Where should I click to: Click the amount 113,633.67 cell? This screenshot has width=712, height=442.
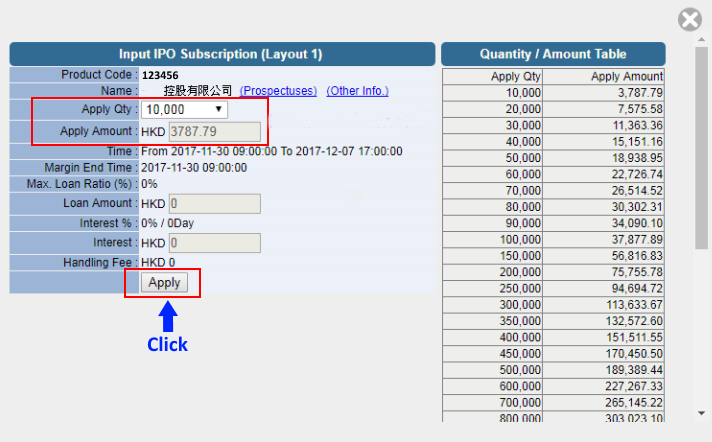[603, 305]
